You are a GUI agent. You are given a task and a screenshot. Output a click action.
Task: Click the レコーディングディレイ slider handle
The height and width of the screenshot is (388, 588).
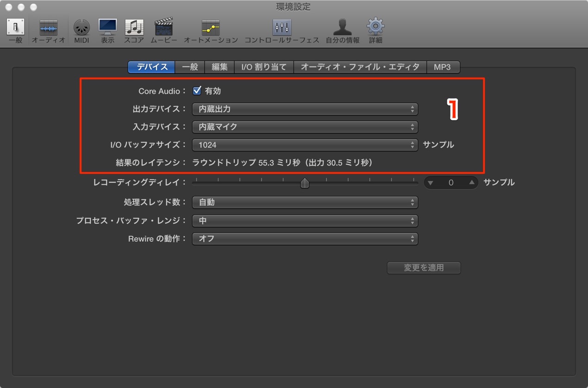pos(305,183)
